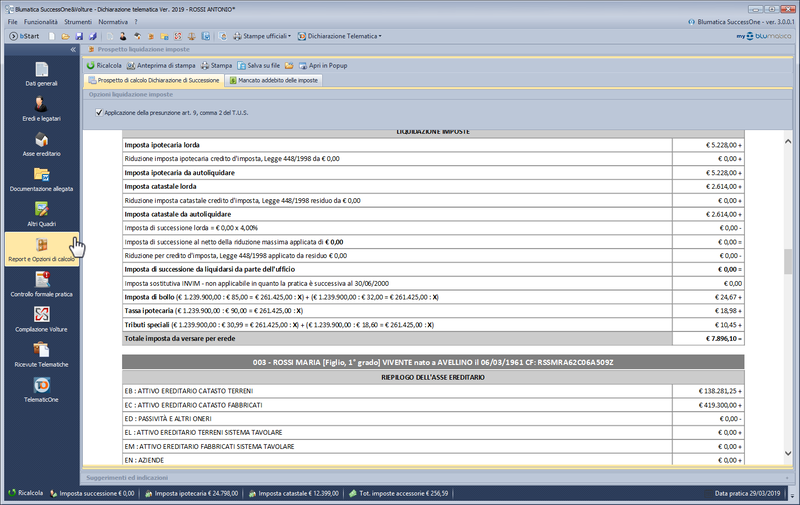The width and height of the screenshot is (800, 505).
Task: Click Stampa print button
Action: pos(216,65)
